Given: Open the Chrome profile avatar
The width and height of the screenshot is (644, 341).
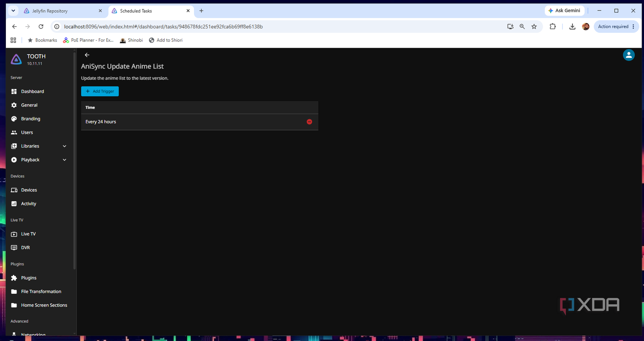Looking at the screenshot, I should pos(585,27).
